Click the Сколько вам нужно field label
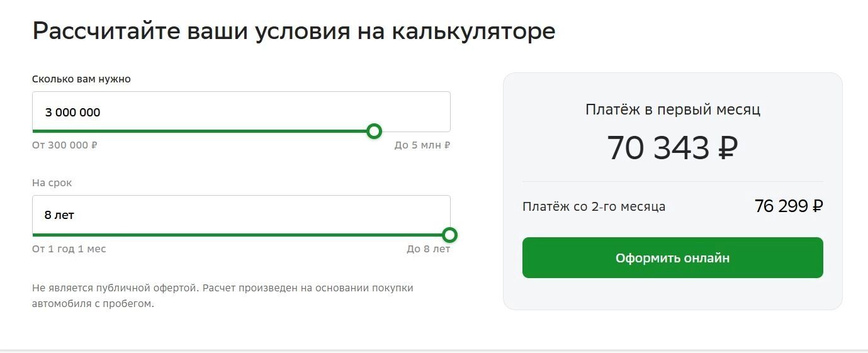Image resolution: width=868 pixels, height=353 pixels. (x=81, y=79)
